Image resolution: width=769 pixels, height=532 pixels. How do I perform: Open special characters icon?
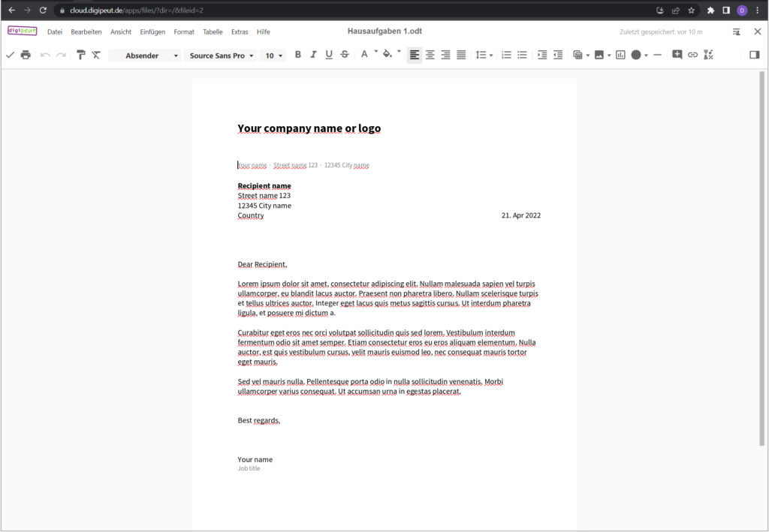coord(708,55)
